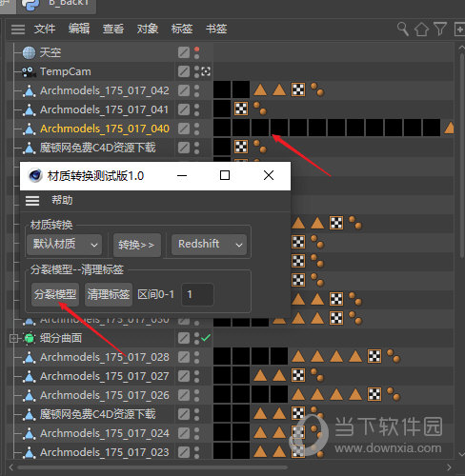Image resolution: width=465 pixels, height=476 pixels.
Task: Click the first material tag on Archmodels_175_017_041
Action: click(222, 109)
